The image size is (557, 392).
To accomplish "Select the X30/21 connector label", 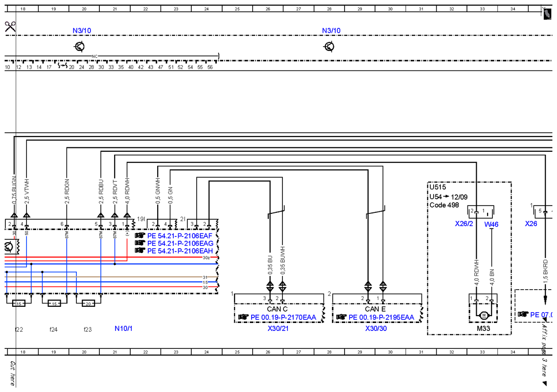I will 278,328.
